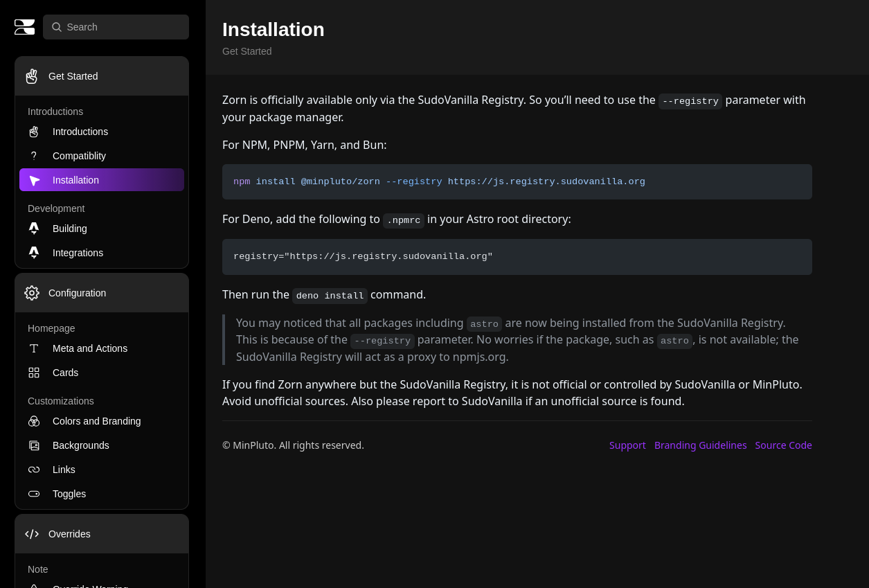869x588 pixels.
Task: Collapse the Configuration section header
Action: [102, 293]
